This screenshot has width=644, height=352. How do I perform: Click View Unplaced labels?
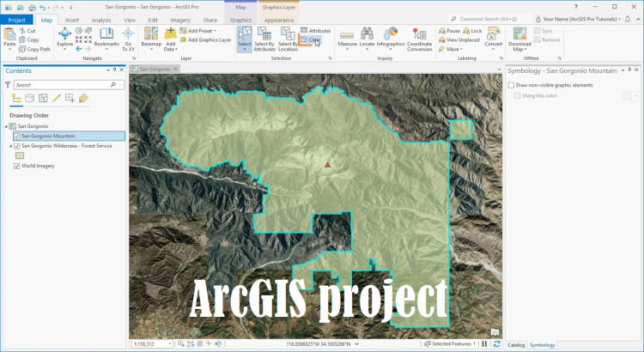(x=459, y=39)
